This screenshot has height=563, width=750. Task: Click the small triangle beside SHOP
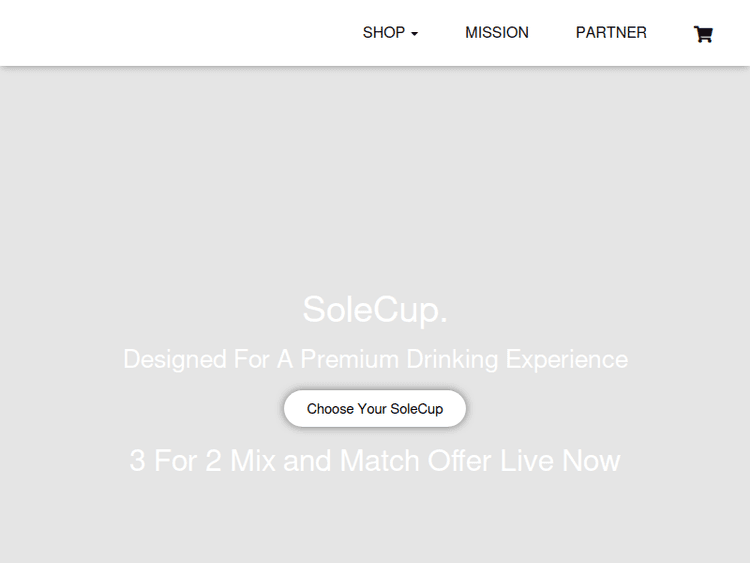tap(415, 34)
